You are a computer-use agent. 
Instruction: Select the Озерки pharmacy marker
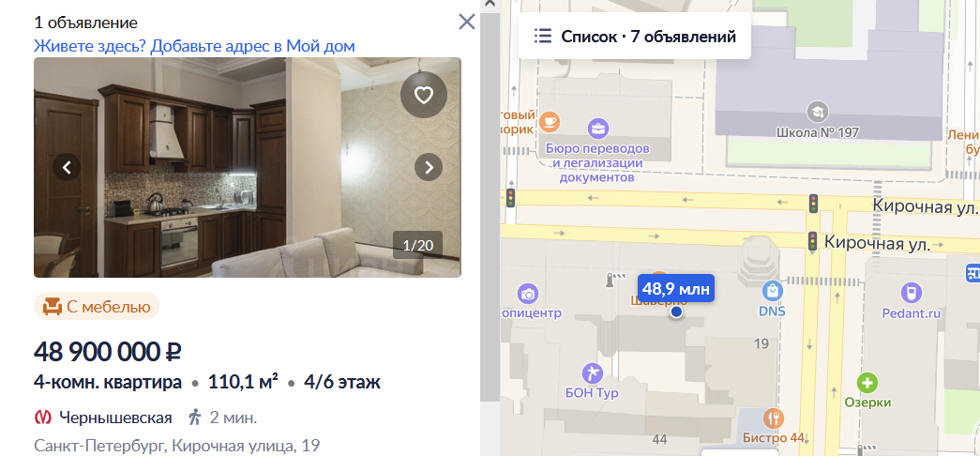(867, 382)
